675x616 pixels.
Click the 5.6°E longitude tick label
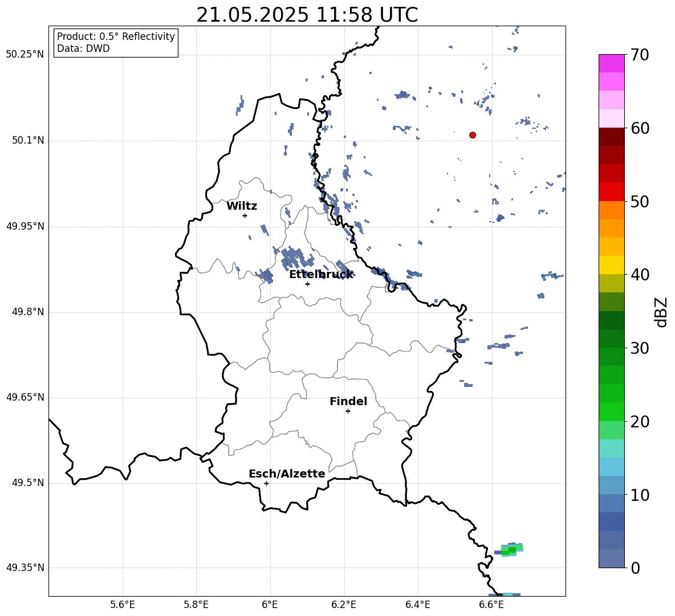point(123,605)
